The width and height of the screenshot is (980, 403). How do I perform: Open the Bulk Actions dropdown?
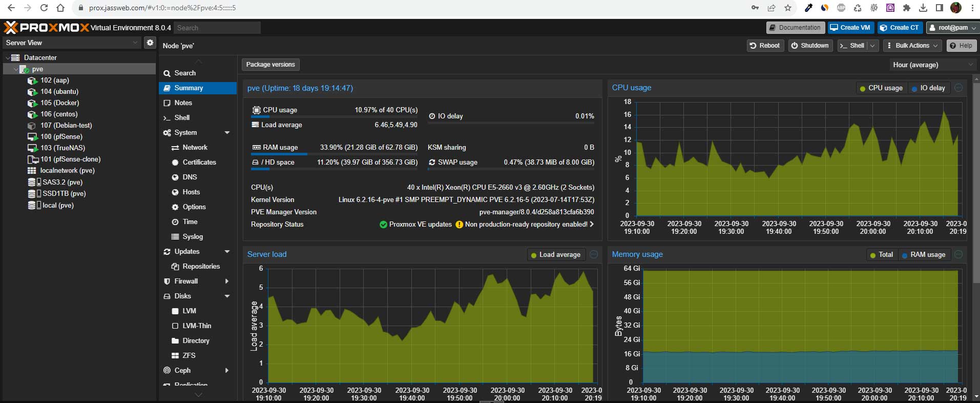tap(912, 46)
